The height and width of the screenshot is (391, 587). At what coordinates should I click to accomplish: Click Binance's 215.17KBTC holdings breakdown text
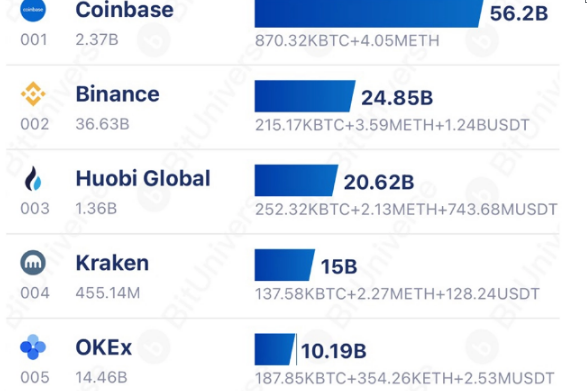pyautogui.click(x=392, y=125)
